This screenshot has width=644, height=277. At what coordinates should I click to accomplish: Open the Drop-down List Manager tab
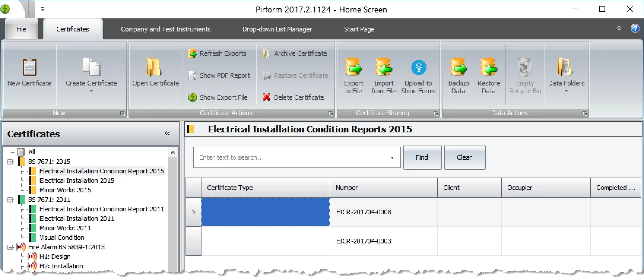(277, 29)
